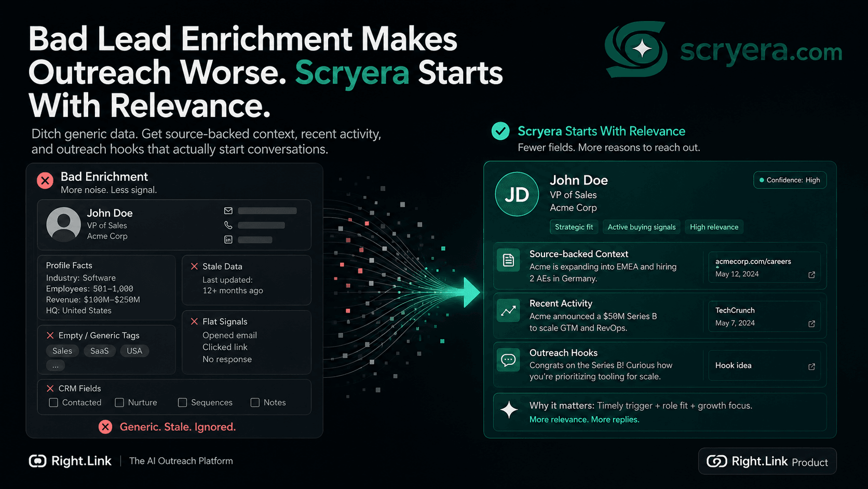Click 'Clicked link' signal text
Screen dimensions: 868x489
coord(225,347)
